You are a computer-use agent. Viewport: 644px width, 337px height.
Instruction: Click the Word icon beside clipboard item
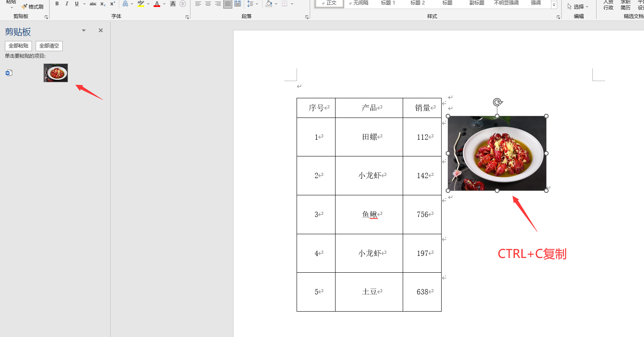pyautogui.click(x=9, y=73)
